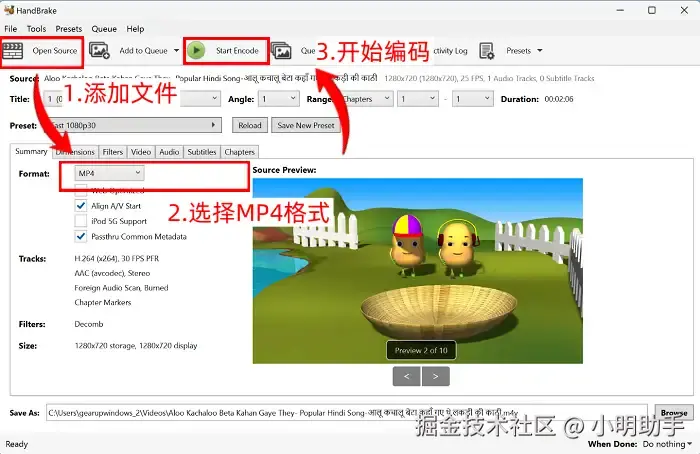This screenshot has width=700, height=454.
Task: Open the File menu
Action: (11, 29)
